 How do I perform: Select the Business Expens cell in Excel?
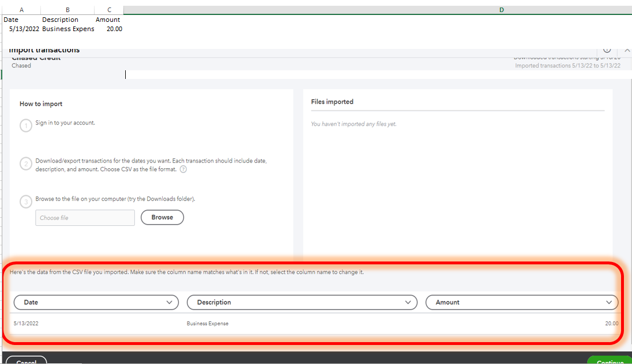tap(67, 28)
